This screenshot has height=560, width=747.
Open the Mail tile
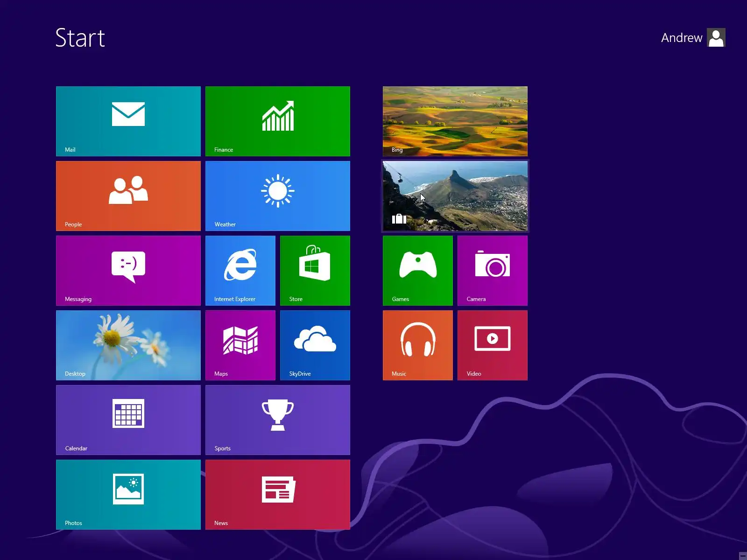coord(128,121)
